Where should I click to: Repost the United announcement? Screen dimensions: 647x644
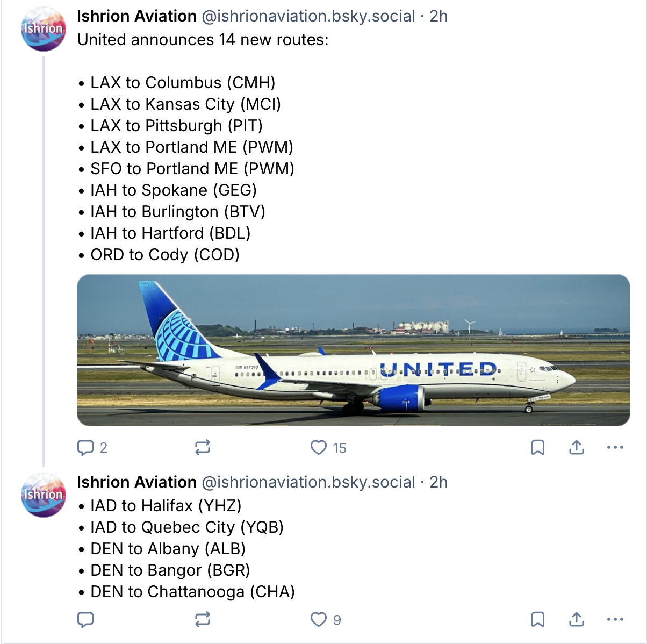coord(202,447)
